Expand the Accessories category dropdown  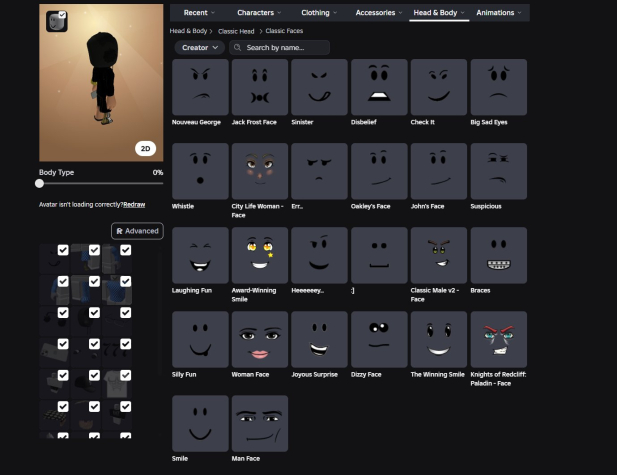(377, 13)
